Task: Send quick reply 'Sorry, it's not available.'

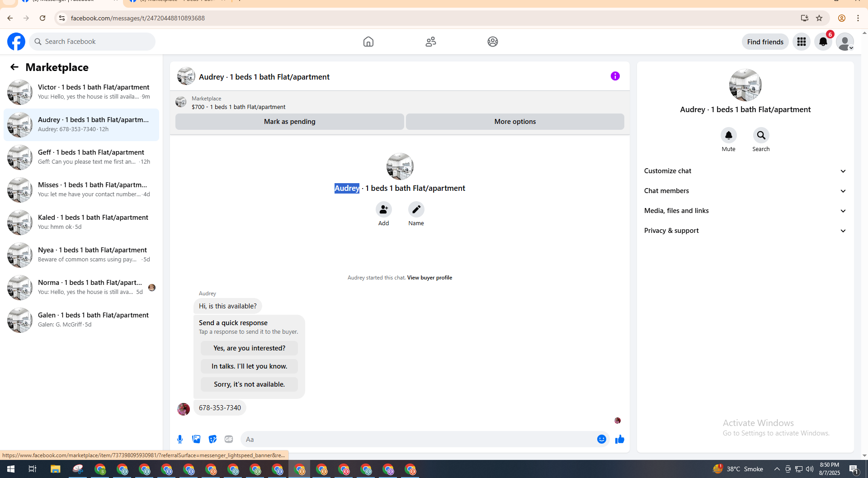Action: [250, 384]
